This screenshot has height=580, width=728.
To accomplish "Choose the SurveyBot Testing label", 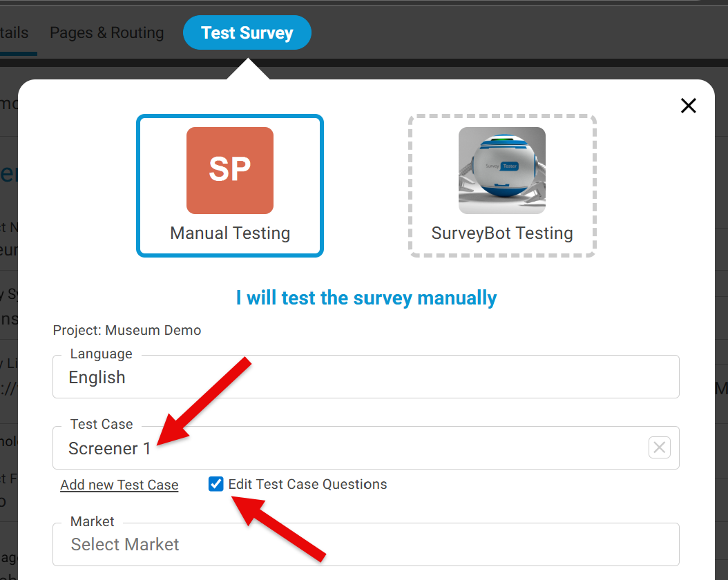I will pyautogui.click(x=502, y=233).
